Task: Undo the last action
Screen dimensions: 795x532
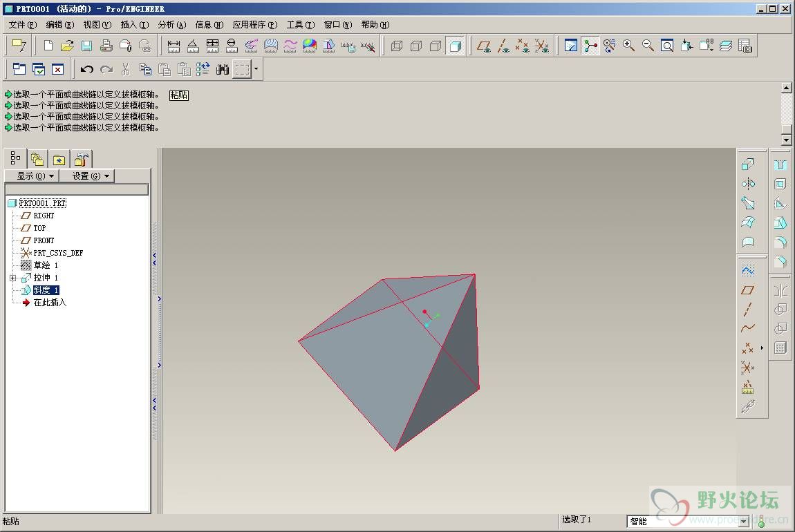Action: coord(86,69)
